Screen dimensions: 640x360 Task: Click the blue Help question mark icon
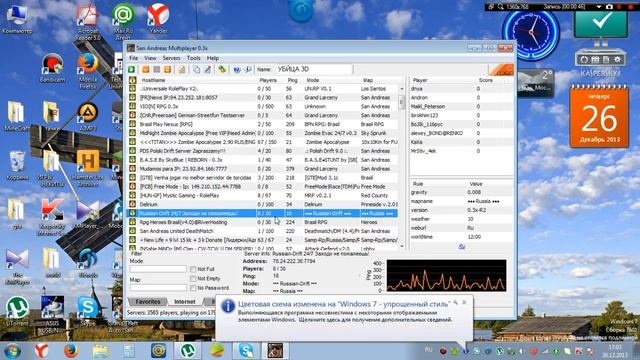[237, 69]
